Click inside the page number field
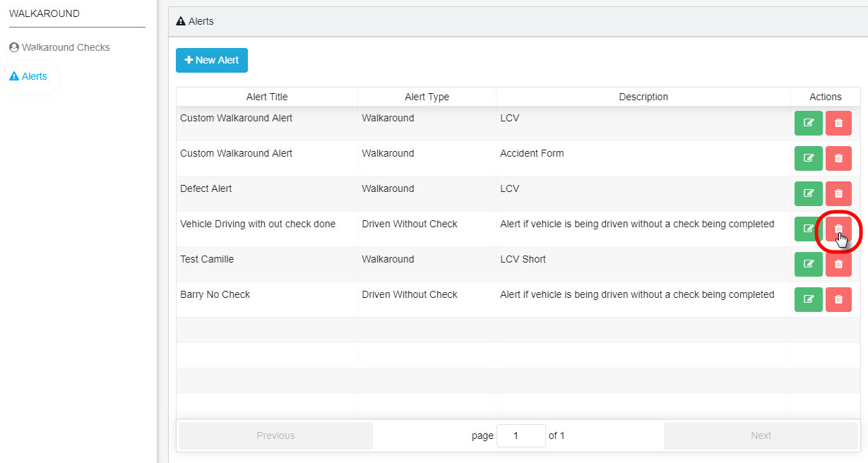The width and height of the screenshot is (868, 463). [521, 435]
